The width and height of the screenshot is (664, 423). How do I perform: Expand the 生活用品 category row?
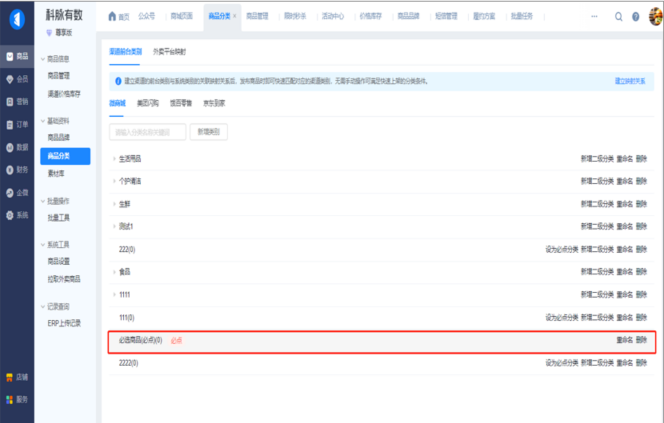(114, 159)
